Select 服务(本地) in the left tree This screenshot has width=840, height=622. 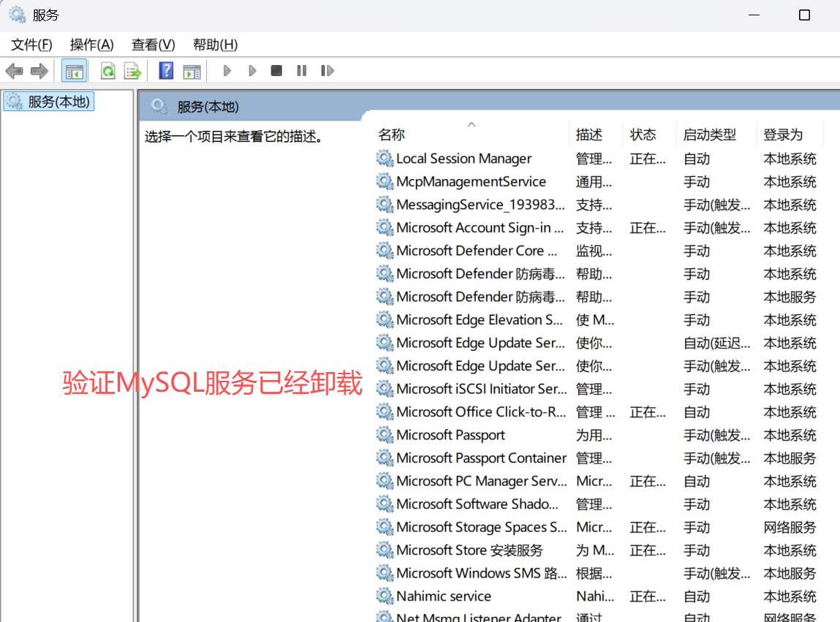click(49, 102)
